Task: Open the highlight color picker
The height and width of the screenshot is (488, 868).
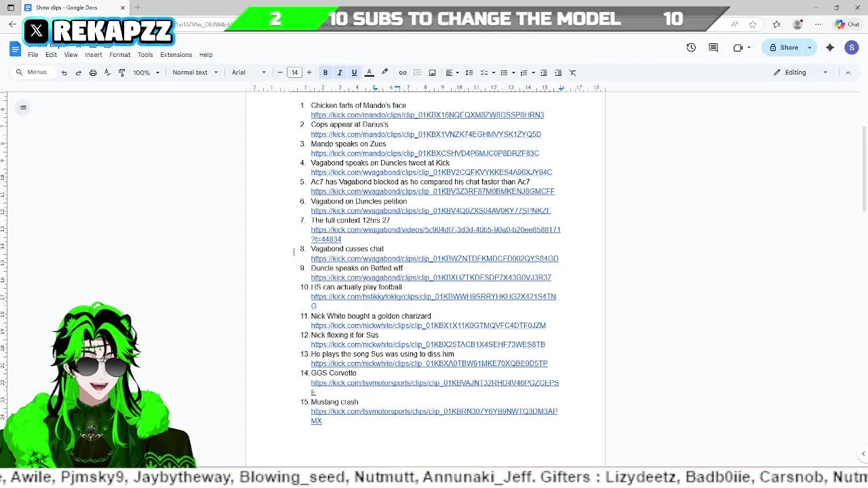Action: (384, 73)
